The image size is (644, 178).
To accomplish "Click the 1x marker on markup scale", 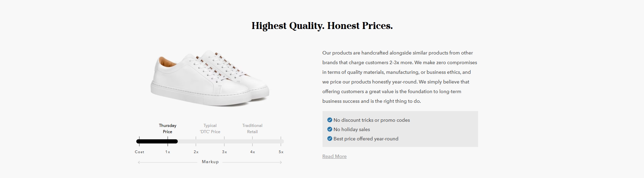I will [x=168, y=152].
